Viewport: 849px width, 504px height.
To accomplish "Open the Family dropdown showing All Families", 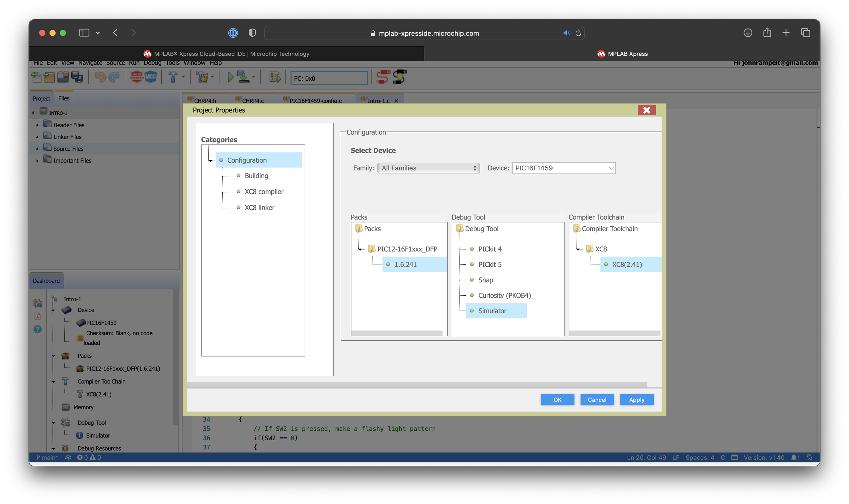I will 428,168.
